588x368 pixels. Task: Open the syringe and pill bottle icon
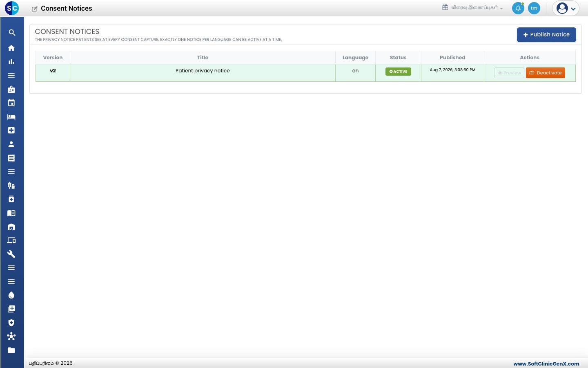(11, 186)
